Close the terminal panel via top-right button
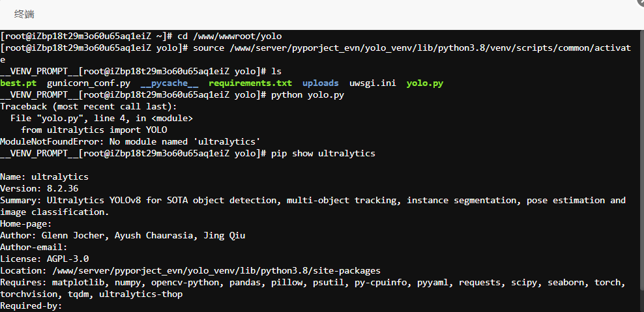The height and width of the screenshot is (312, 644). click(x=641, y=2)
